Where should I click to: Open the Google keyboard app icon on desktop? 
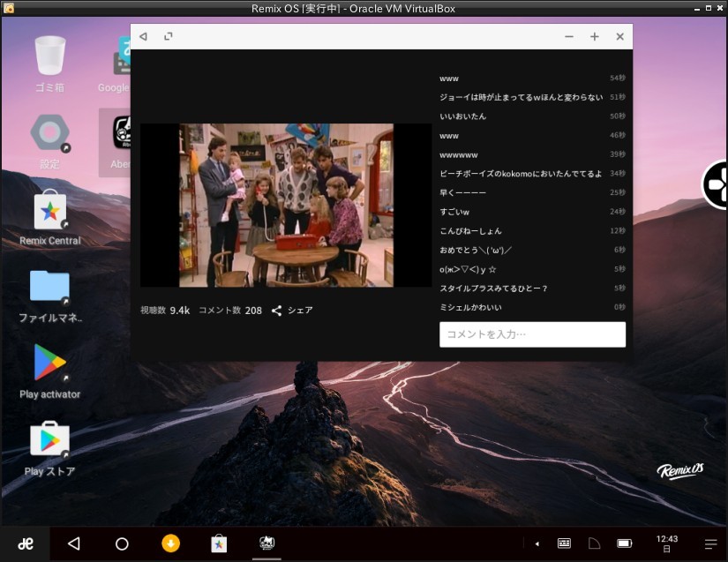click(114, 64)
